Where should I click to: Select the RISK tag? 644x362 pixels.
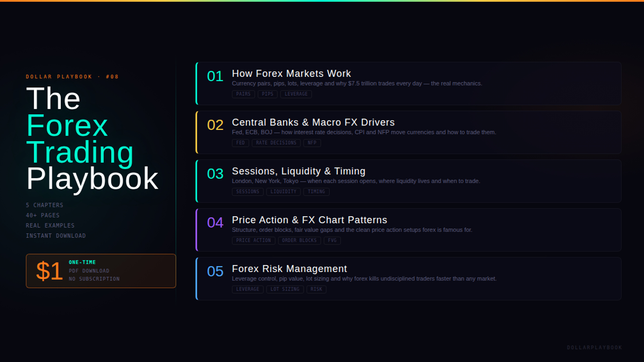(x=316, y=289)
